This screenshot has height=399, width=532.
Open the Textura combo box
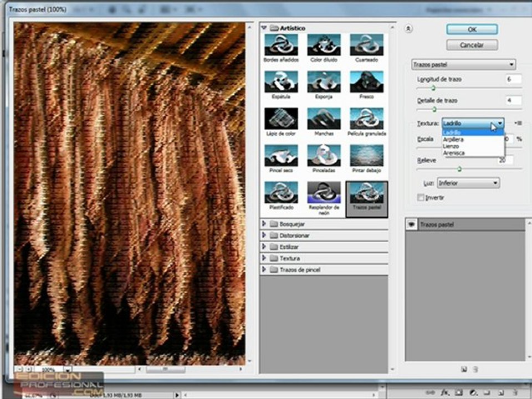[473, 123]
